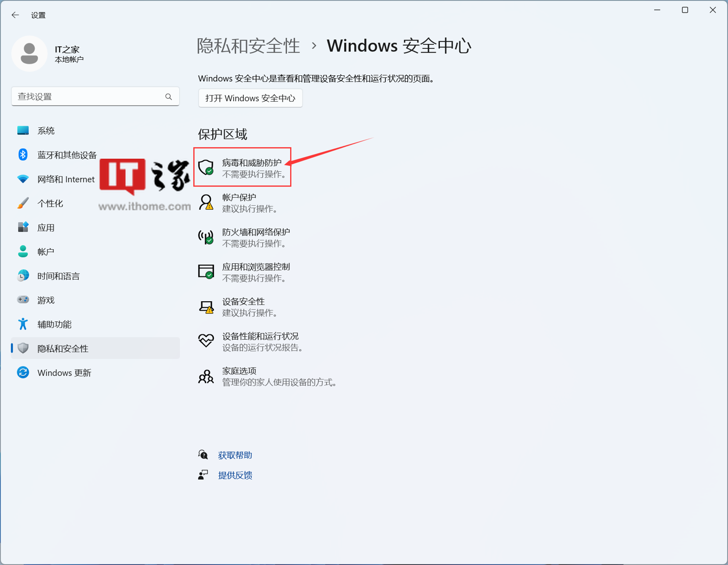
Task: Open 设备性能和运行状况 report
Action: click(251, 342)
